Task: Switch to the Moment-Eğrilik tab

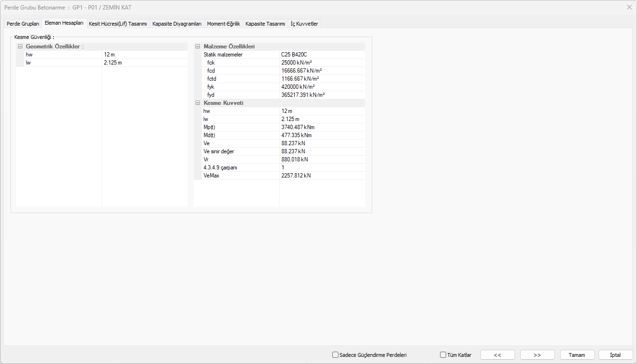Action: pyautogui.click(x=224, y=24)
